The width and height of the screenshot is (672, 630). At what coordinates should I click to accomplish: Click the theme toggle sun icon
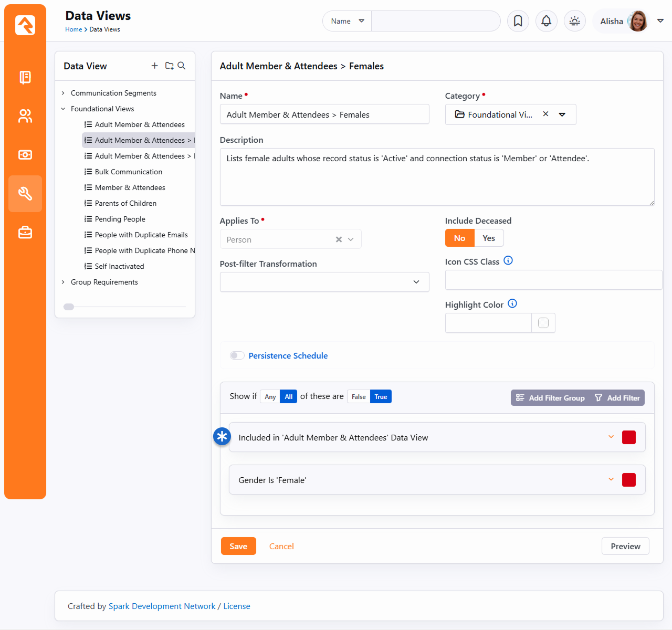point(574,21)
